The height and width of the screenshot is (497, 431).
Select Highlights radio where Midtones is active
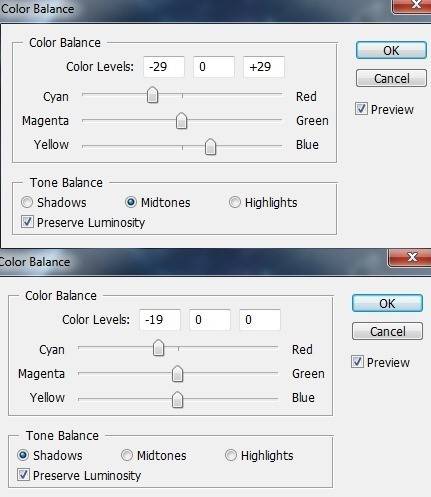pyautogui.click(x=235, y=202)
